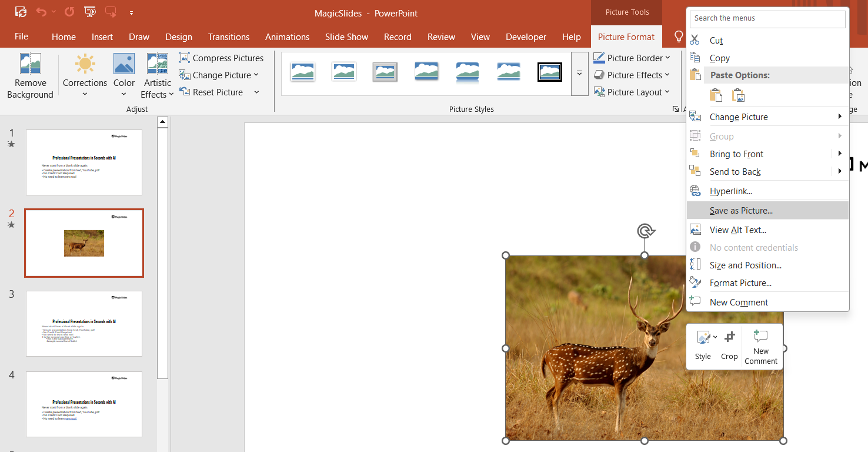Click the Artistic Effects icon

click(157, 64)
